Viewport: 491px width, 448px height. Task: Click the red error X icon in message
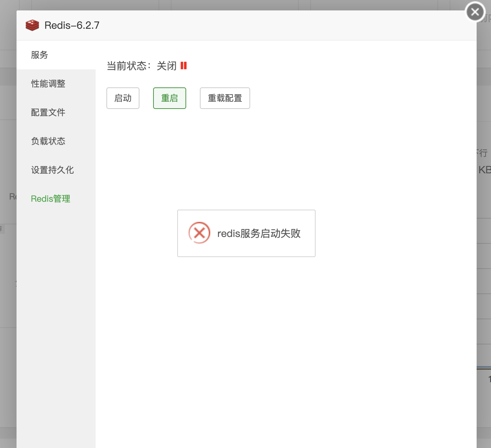click(x=199, y=233)
